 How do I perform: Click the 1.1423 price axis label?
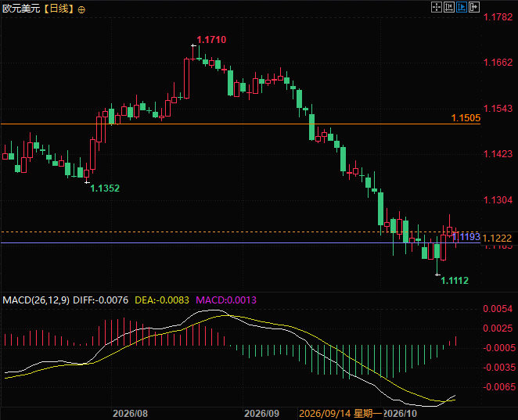[498, 154]
